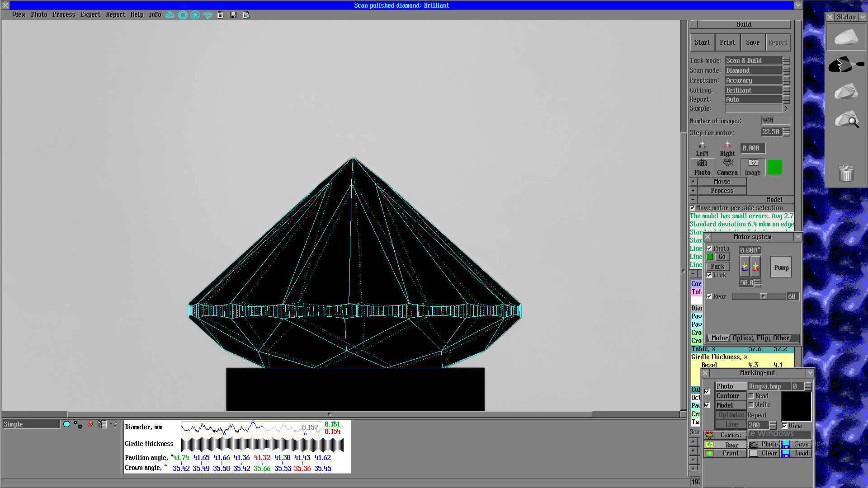
Task: Open the Simple mode dropdown
Action: (31, 424)
